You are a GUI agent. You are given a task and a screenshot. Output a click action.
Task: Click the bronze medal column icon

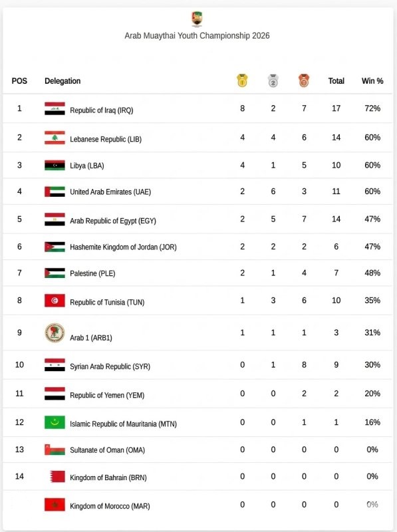coord(304,80)
